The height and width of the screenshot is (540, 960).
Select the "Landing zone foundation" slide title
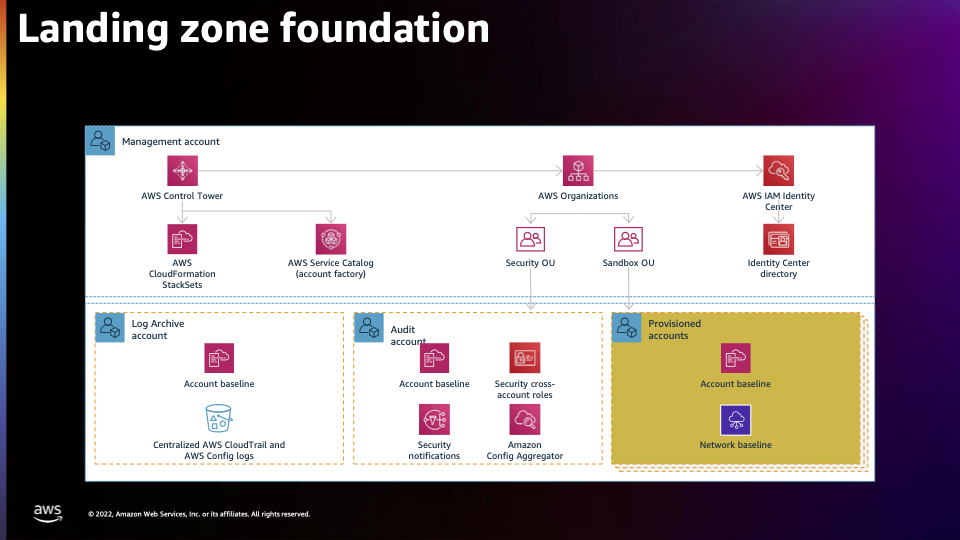point(254,30)
